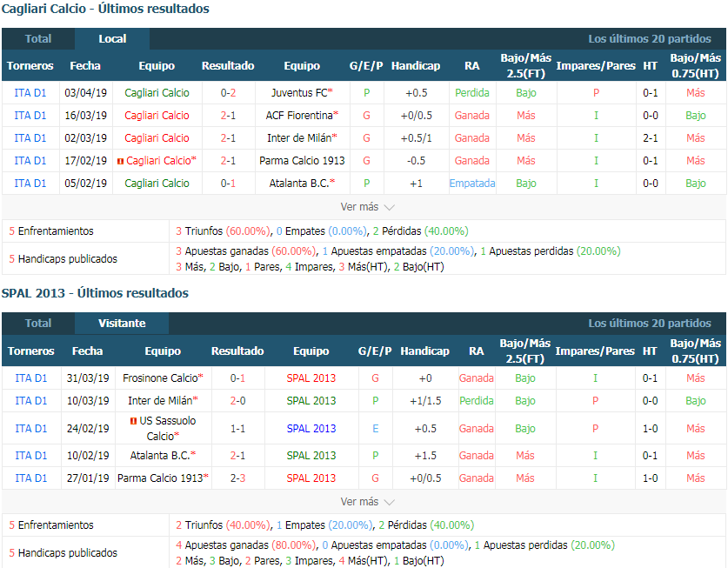Click 4 Apuestas ganadas (80.00%) summary text
Viewport: 728px width, 568px height.
pos(246,545)
